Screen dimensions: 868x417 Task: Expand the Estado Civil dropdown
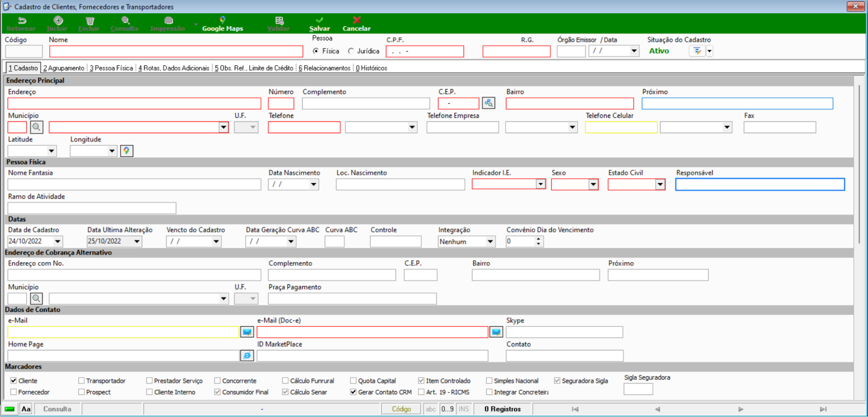pos(660,185)
